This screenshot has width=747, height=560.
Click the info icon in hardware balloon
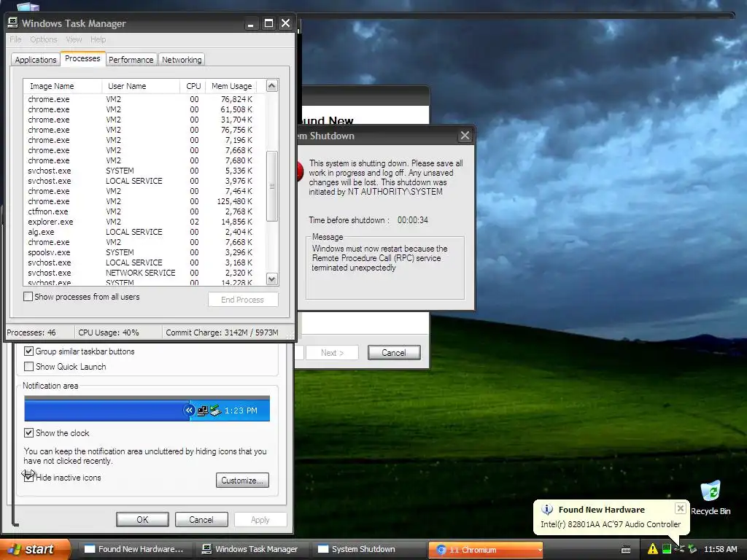(x=547, y=509)
